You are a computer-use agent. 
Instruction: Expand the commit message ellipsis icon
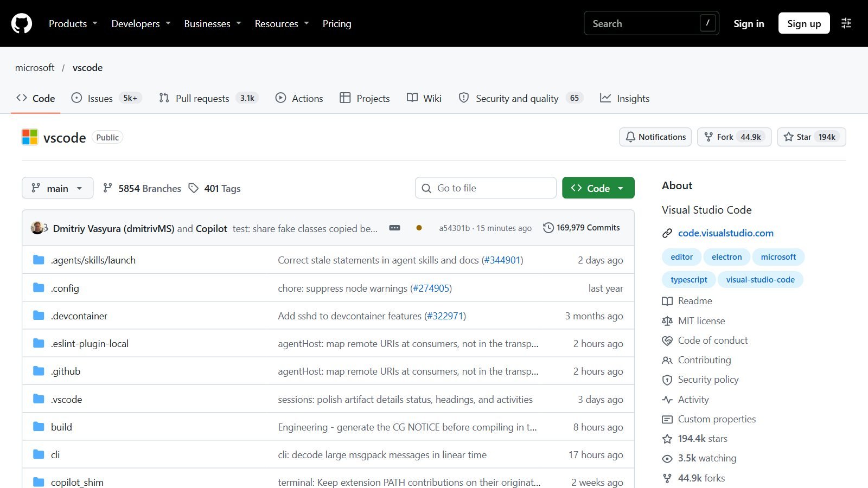pos(395,228)
